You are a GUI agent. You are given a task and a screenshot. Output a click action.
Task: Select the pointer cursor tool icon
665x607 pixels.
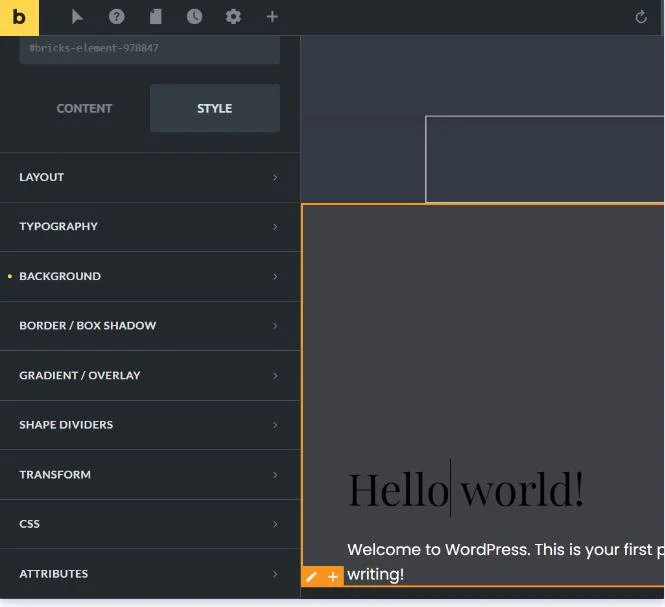(x=77, y=17)
